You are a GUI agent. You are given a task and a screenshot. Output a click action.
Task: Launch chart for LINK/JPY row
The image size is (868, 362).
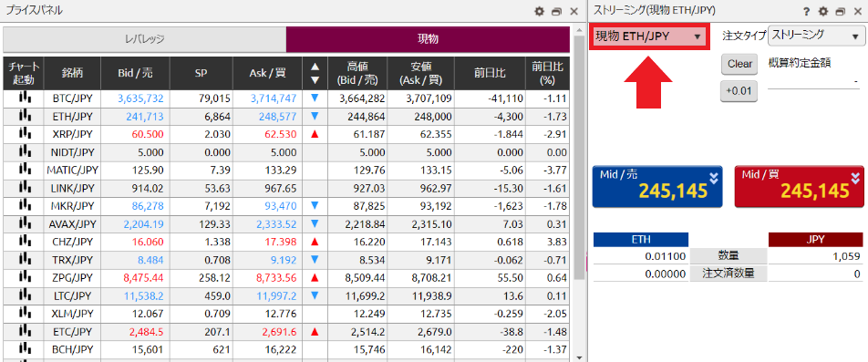point(24,188)
